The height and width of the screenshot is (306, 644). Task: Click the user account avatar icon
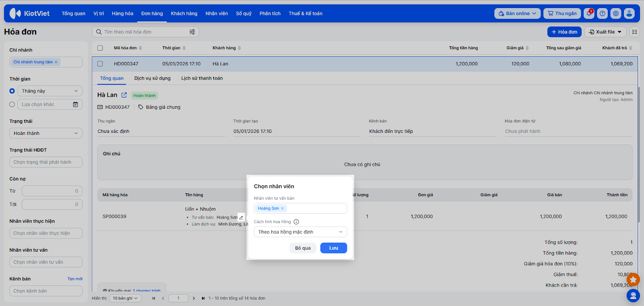click(629, 14)
